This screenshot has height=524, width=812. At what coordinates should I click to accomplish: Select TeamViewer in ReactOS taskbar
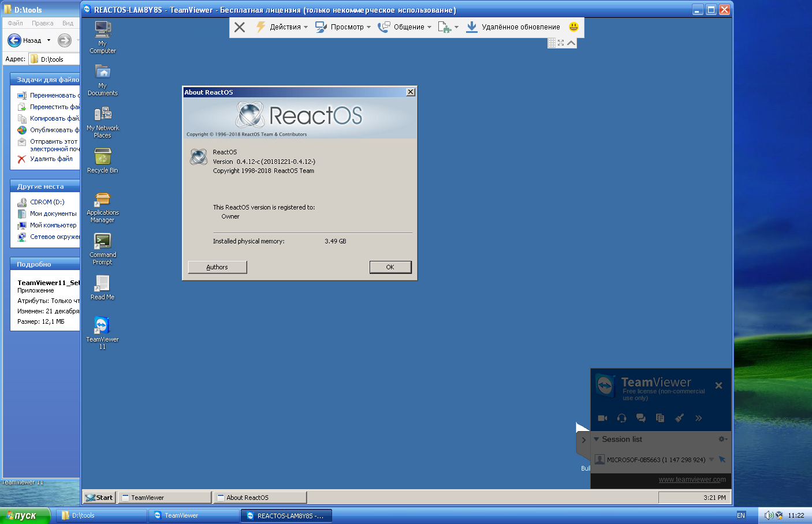coord(165,497)
